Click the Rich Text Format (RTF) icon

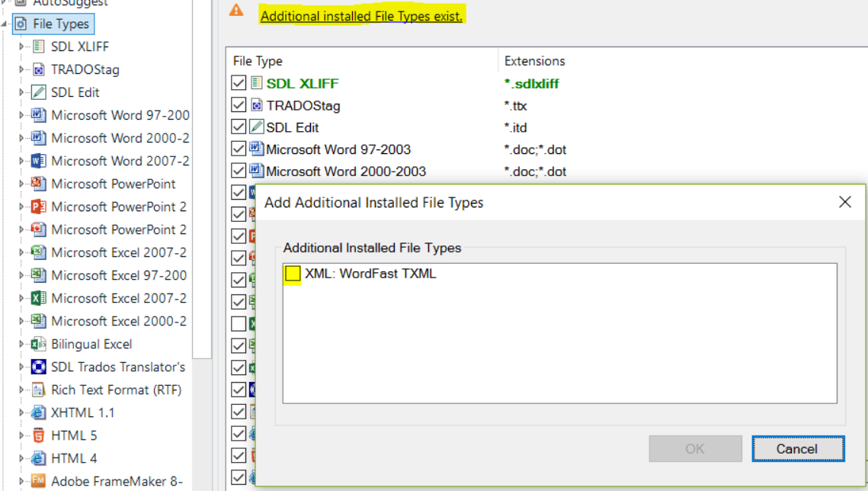(x=38, y=390)
